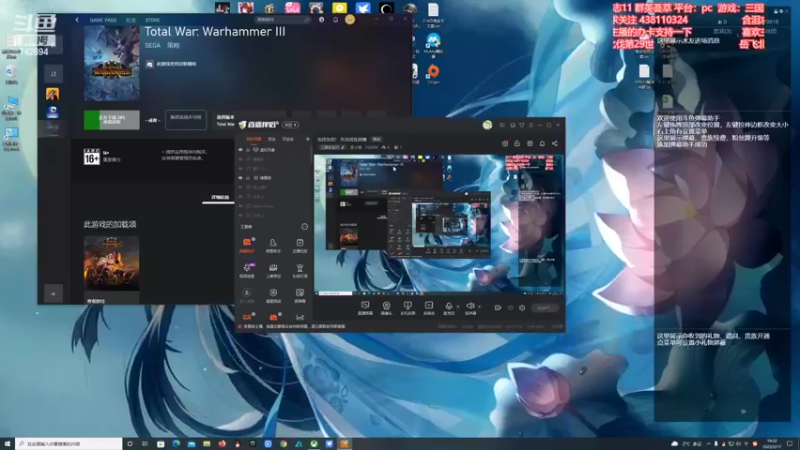Collapse the 工具箱 section with the circle button
The width and height of the screenshot is (800, 450).
point(305,227)
